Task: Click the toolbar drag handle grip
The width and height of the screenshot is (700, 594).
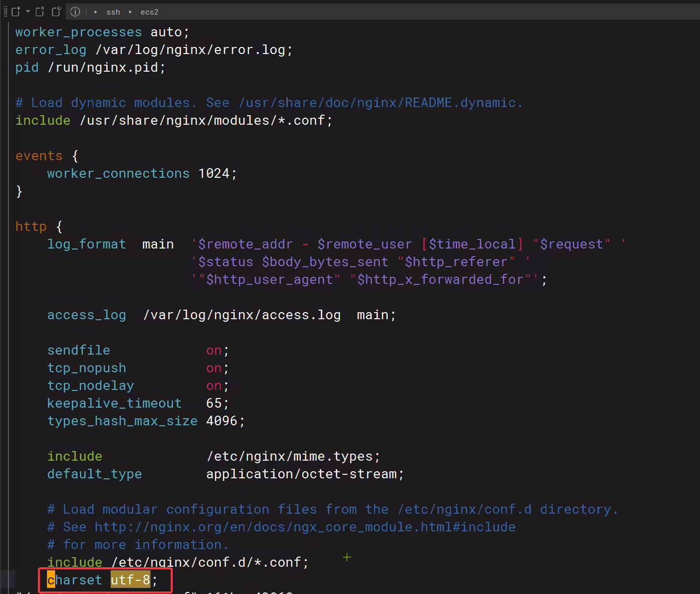Action: pos(6,12)
